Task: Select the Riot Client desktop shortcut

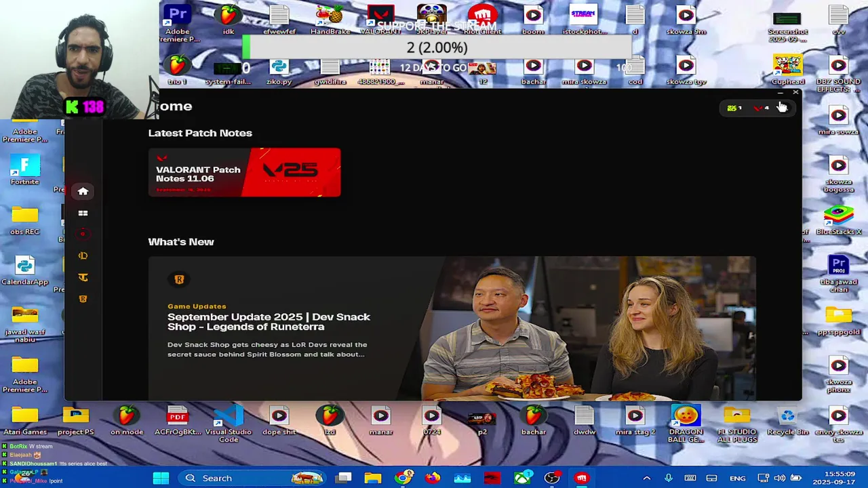Action: (482, 19)
